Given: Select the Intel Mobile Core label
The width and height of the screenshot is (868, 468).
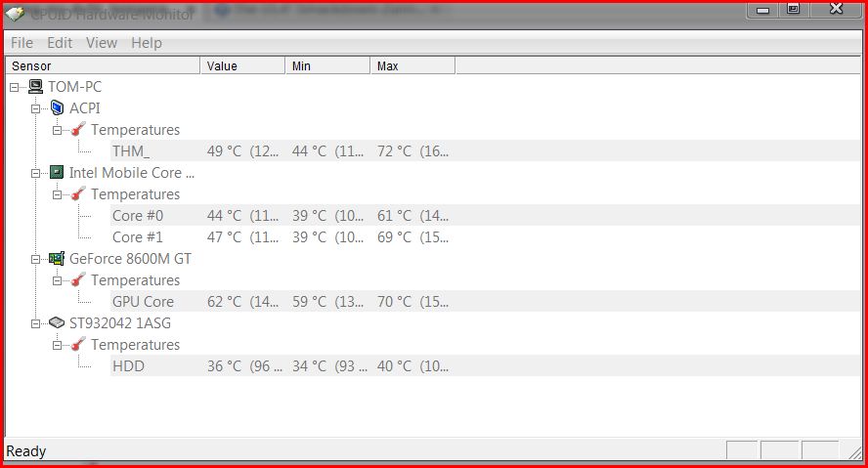Looking at the screenshot, I should pos(132,173).
